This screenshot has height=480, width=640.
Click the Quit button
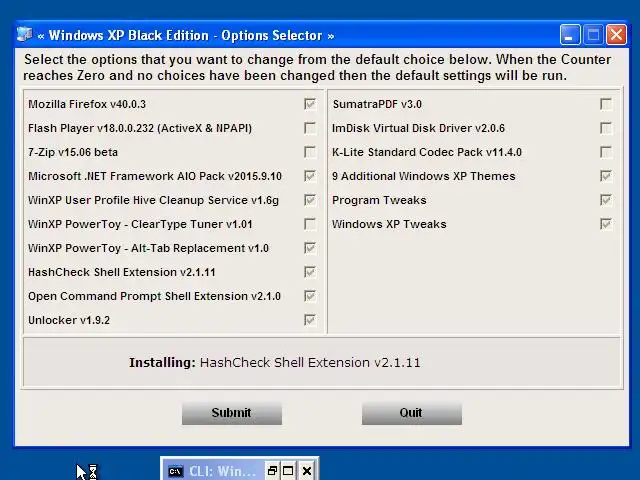[411, 413]
